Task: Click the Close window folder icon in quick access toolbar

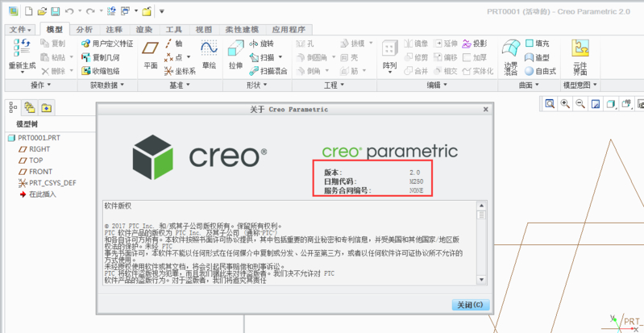Action: tap(147, 11)
